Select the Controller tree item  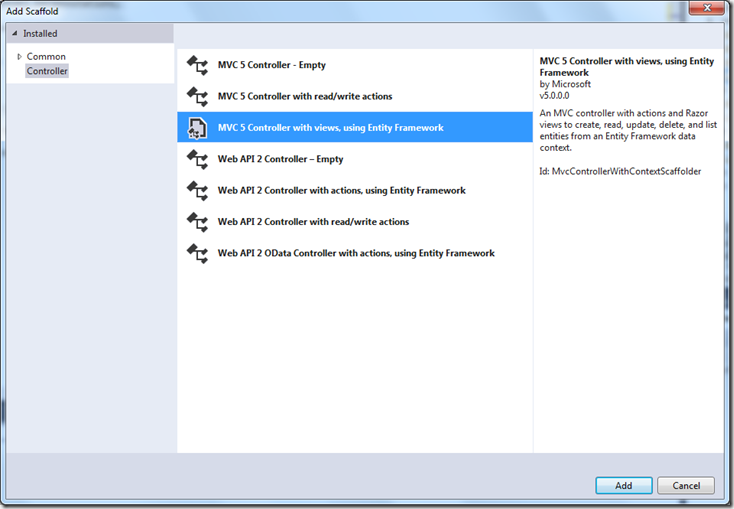click(x=47, y=71)
